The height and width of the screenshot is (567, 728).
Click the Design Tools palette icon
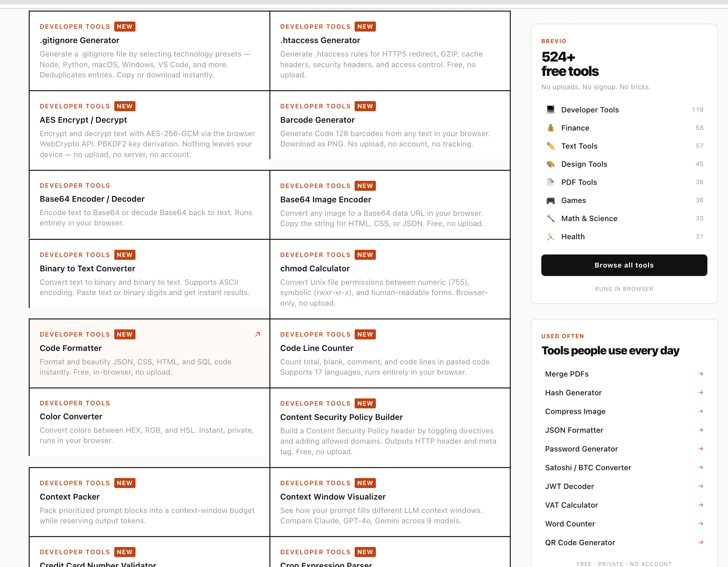[x=550, y=164]
